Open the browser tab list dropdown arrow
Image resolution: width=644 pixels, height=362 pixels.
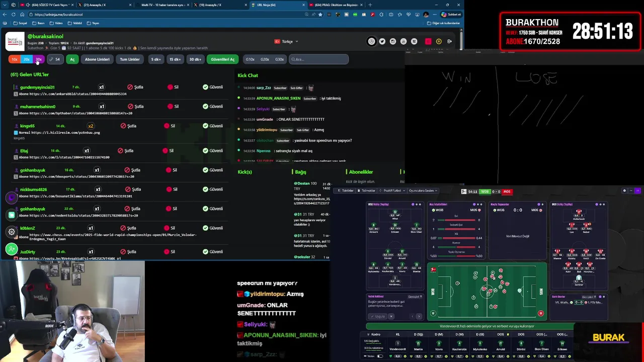pyautogui.click(x=5, y=5)
